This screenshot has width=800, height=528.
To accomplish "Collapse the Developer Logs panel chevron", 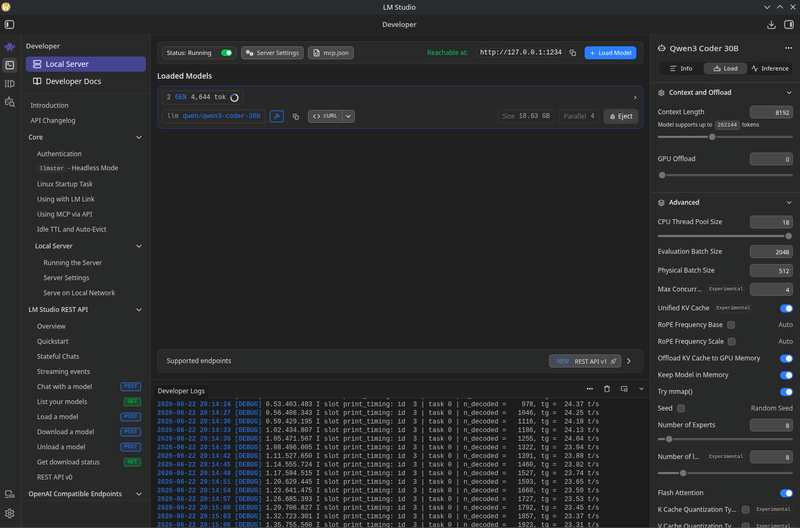I will [x=641, y=389].
